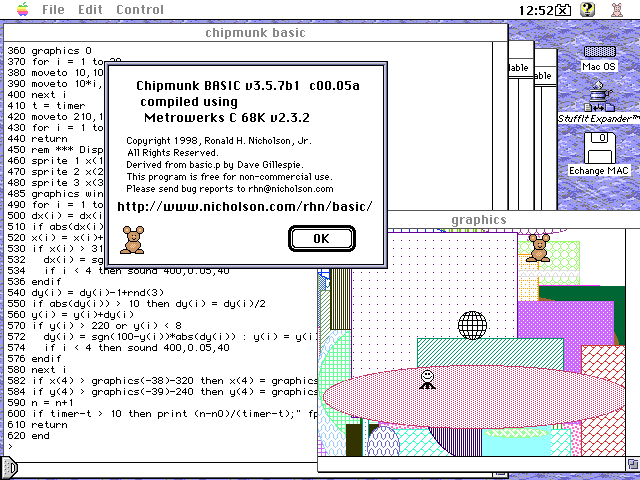Click line "570 if y(i) > 220 or y(i) < 8"

point(95,326)
